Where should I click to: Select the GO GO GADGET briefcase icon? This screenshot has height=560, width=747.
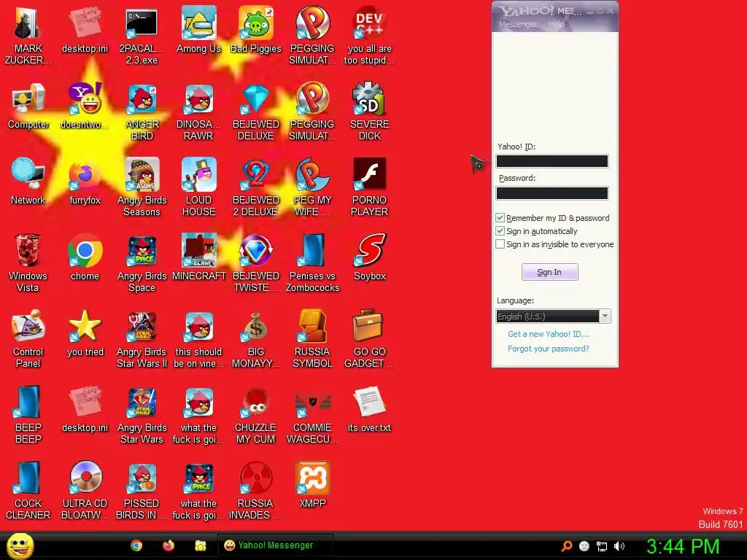pos(370,339)
